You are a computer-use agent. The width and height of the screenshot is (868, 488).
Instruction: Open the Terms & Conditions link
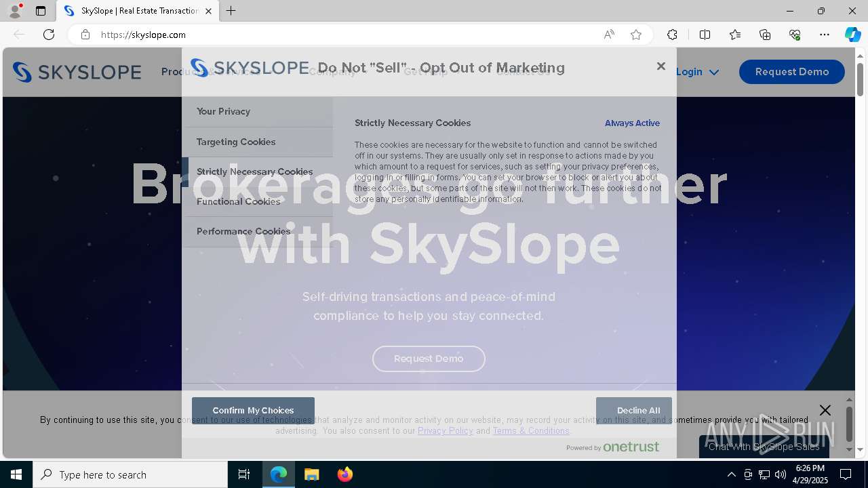531,431
